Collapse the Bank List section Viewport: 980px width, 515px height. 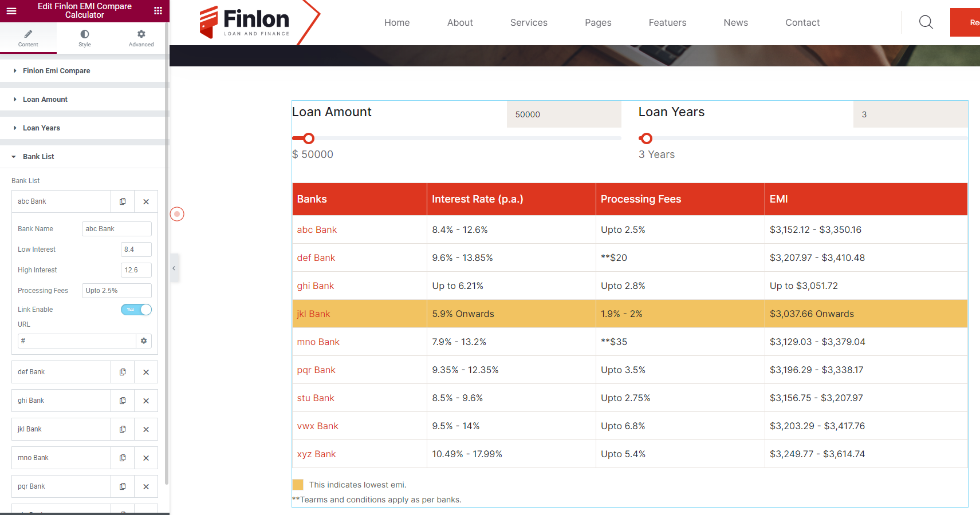[38, 157]
